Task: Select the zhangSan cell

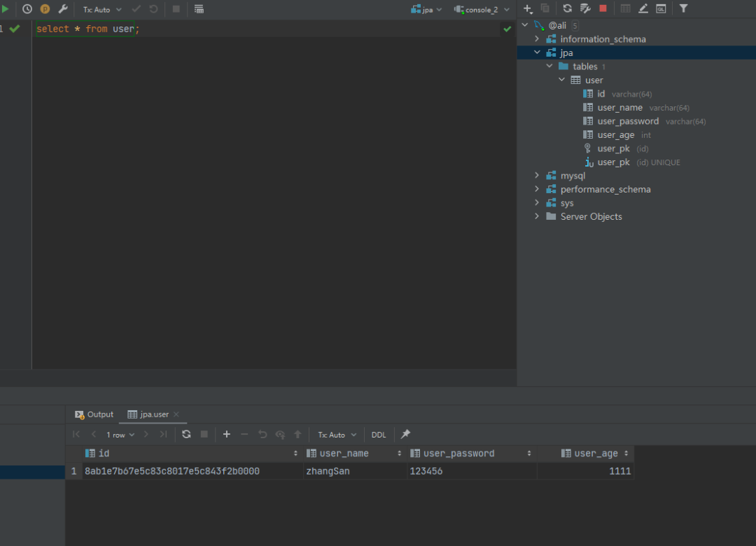Action: 355,471
